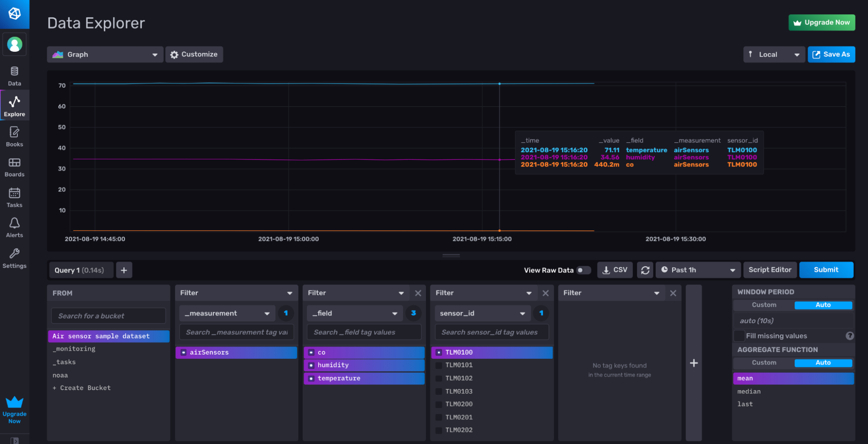Image resolution: width=868 pixels, height=444 pixels.
Task: Open the Script Editor
Action: [770, 270]
